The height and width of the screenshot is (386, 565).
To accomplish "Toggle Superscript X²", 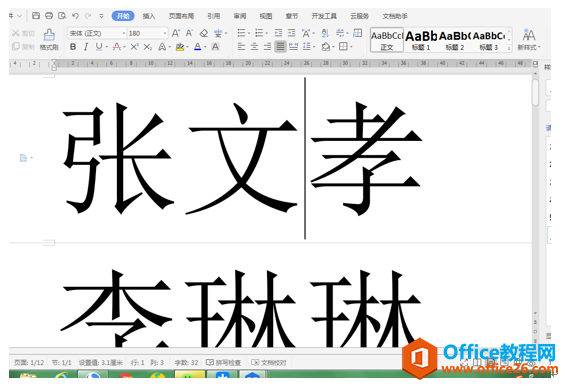I will pyautogui.click(x=134, y=47).
